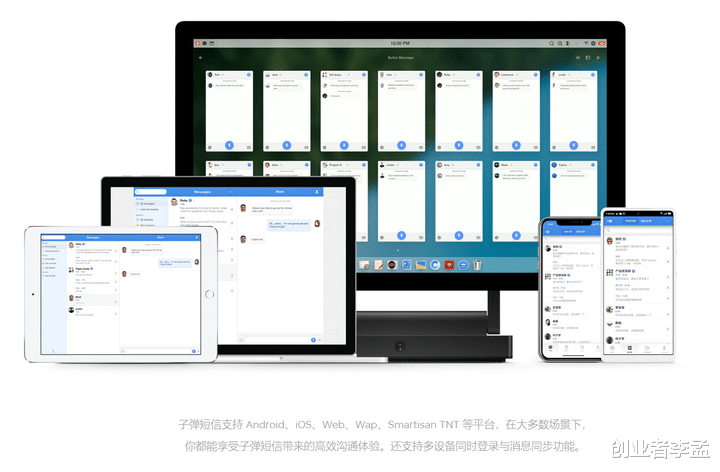This screenshot has width=720, height=472.
Task: Open the Project X chat card on the desktop
Action: [x=344, y=170]
